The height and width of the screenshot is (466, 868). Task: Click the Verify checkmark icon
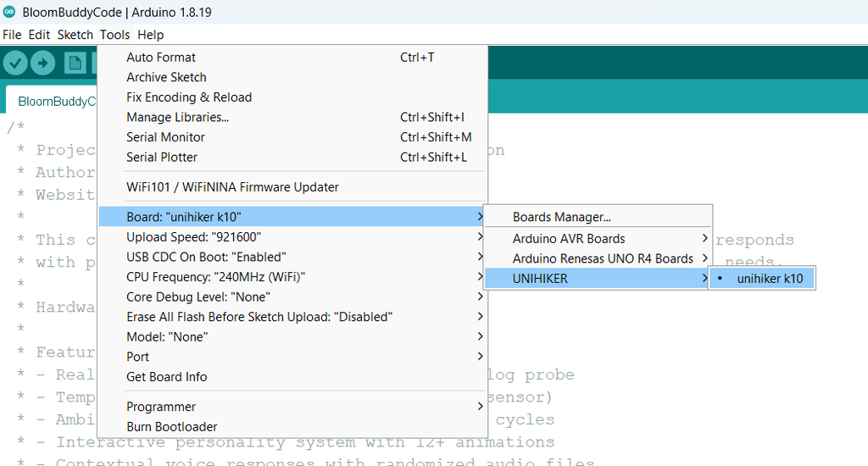[x=15, y=64]
